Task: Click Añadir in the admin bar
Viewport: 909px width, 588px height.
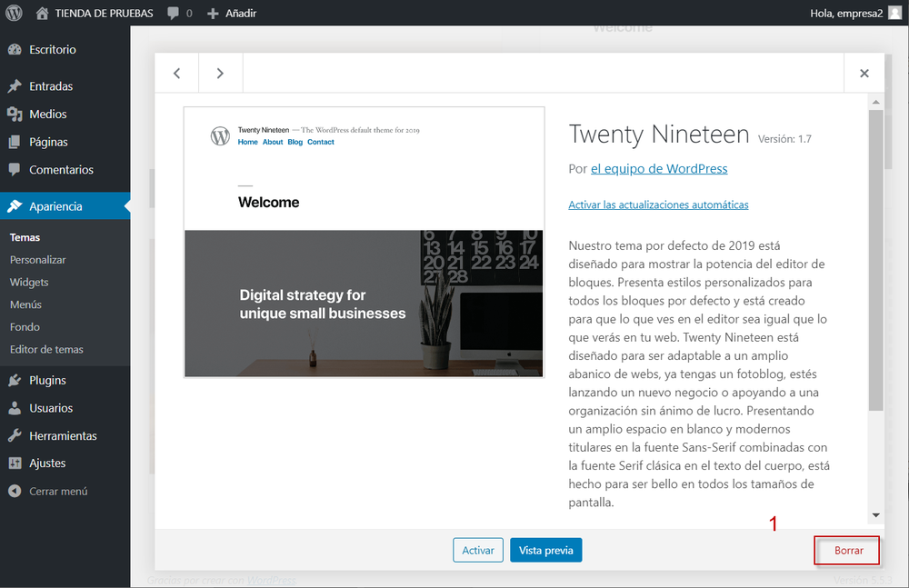Action: coord(241,13)
